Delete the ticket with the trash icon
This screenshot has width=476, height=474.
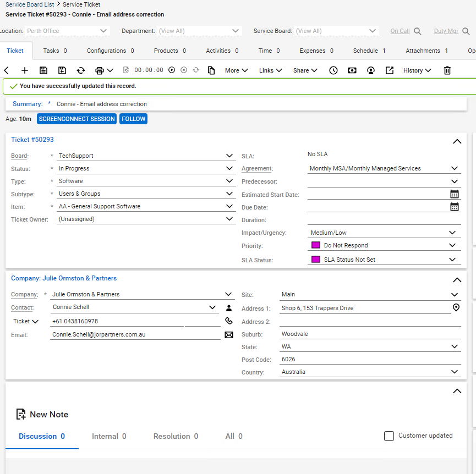447,70
